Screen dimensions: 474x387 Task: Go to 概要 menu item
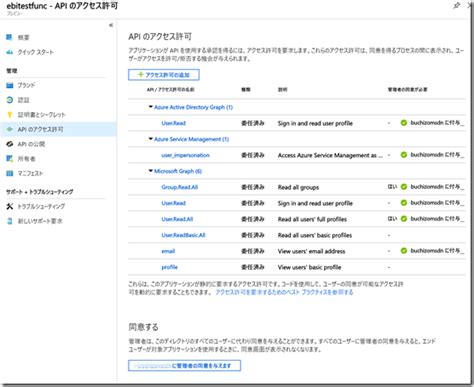tap(23, 38)
